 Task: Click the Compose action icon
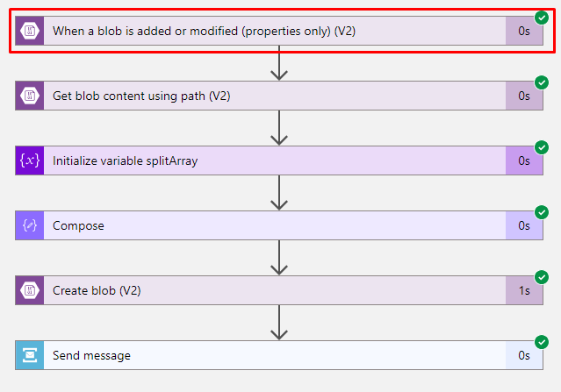click(x=30, y=225)
